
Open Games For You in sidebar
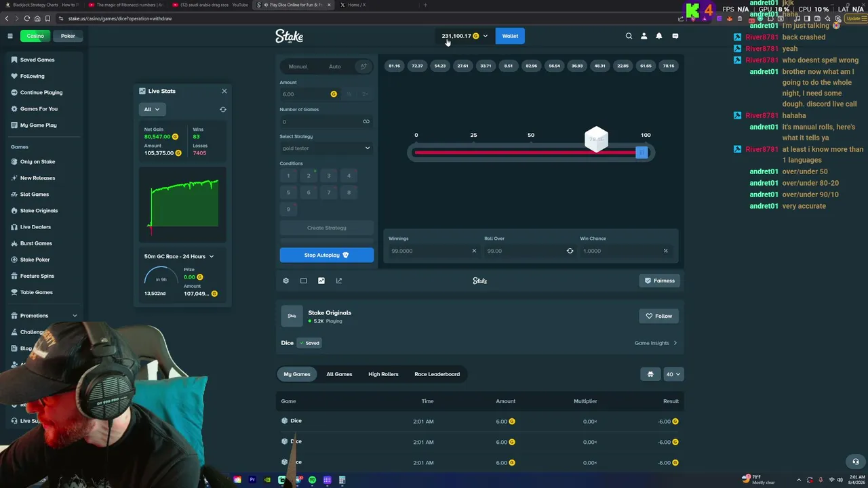(39, 108)
